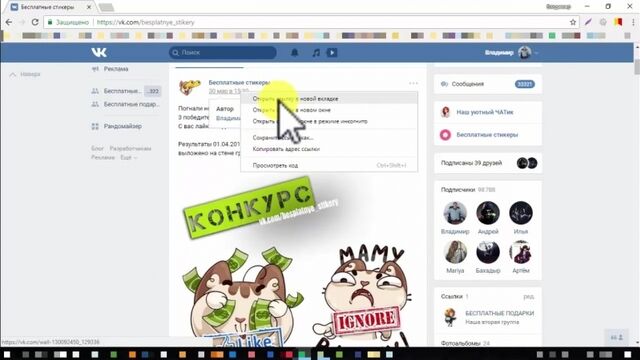This screenshot has width=640, height=360.
Task: Open subscriber Бахадыр avatar
Action: pyautogui.click(x=488, y=252)
